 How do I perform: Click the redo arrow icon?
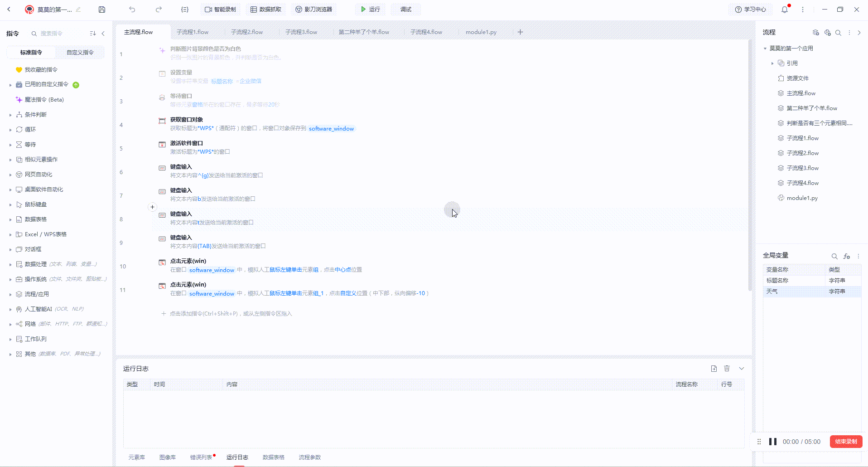[x=159, y=10]
